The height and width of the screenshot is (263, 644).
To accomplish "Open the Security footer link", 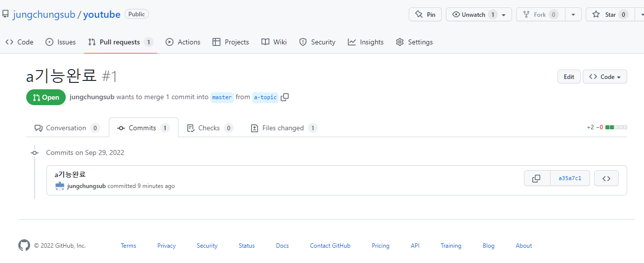I will [x=207, y=245].
